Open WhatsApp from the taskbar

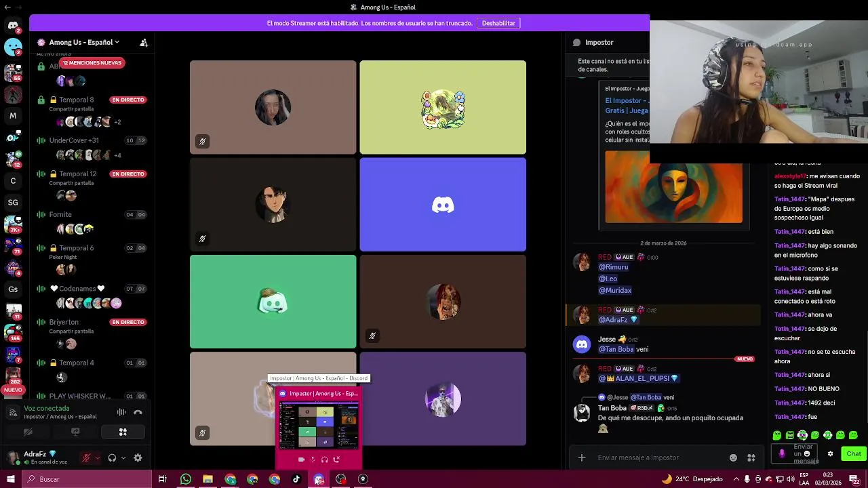(186, 479)
